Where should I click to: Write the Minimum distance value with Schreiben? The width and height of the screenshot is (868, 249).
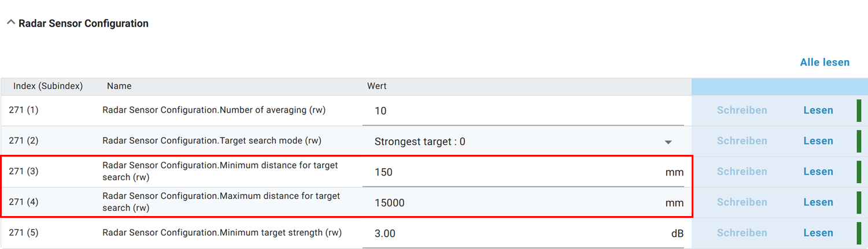(742, 172)
